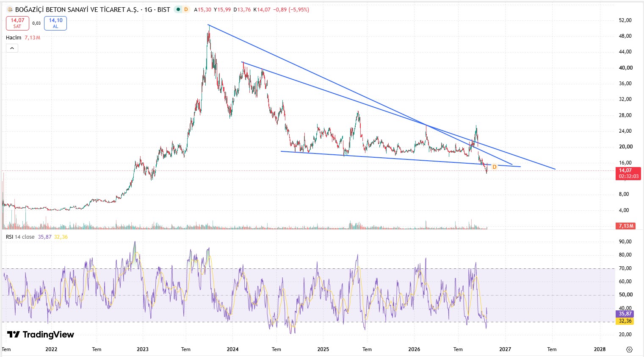Screen dimensions: 644x357
Task: Open chart settings gear icon
Action: click(629, 349)
